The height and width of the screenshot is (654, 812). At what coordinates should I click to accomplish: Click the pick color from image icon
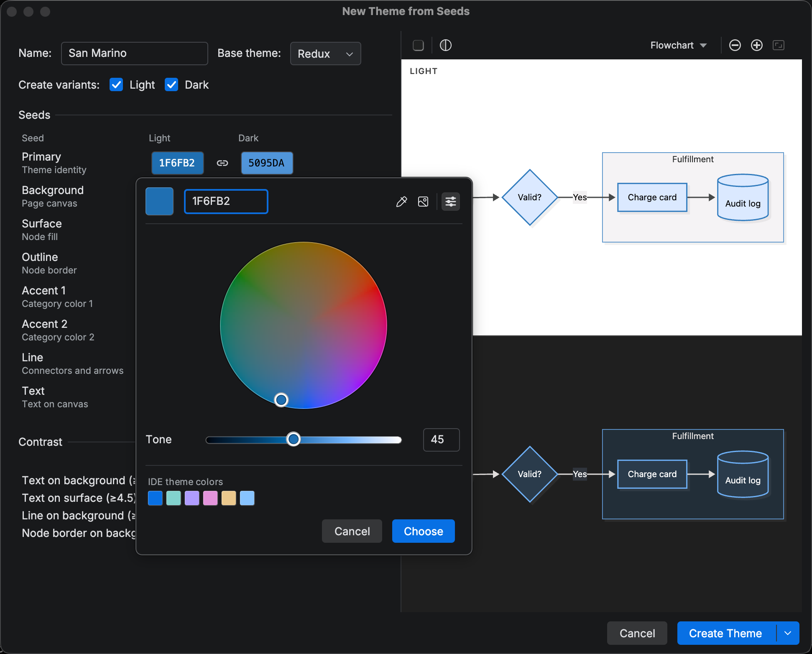tap(423, 202)
